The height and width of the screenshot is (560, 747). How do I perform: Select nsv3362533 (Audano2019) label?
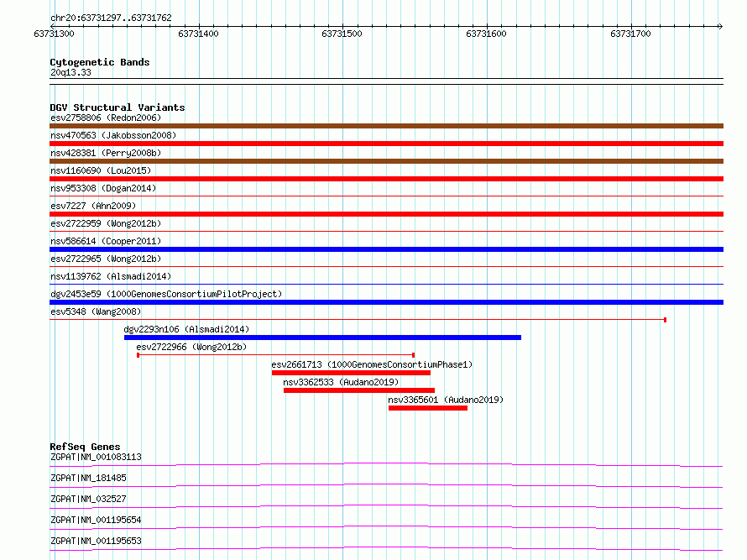pos(341,382)
